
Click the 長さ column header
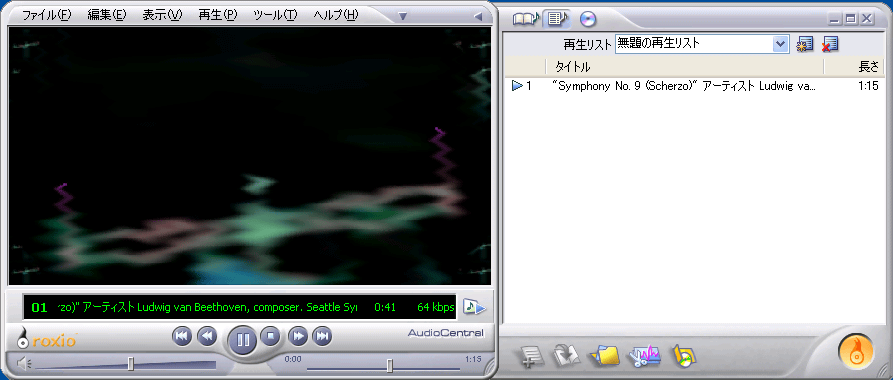pos(854,67)
